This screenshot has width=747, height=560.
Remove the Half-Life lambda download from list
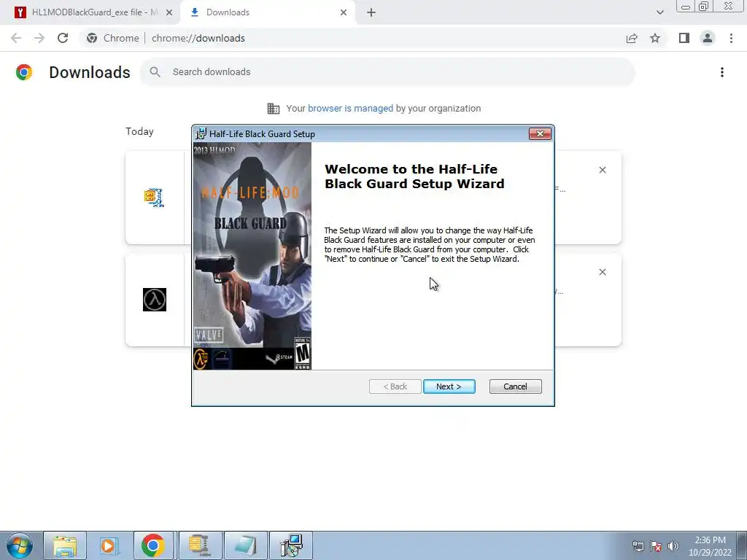click(602, 272)
